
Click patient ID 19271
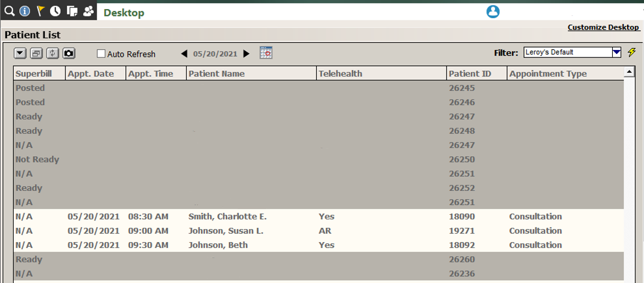[x=461, y=231]
